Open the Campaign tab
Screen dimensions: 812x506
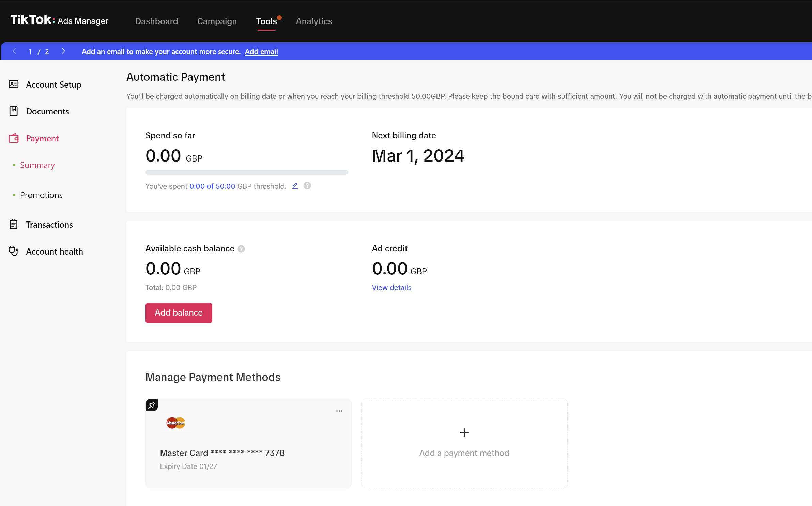coord(217,21)
